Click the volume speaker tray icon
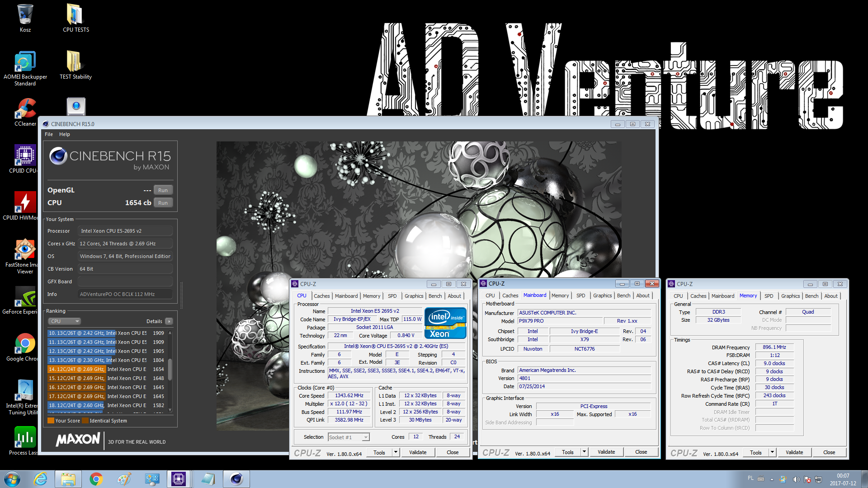868x488 pixels. coord(796,479)
